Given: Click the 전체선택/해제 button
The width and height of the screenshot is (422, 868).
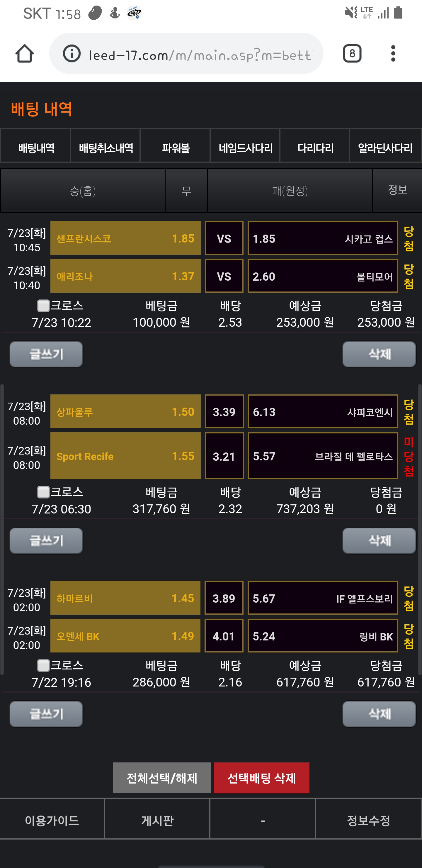Looking at the screenshot, I should coord(162,778).
